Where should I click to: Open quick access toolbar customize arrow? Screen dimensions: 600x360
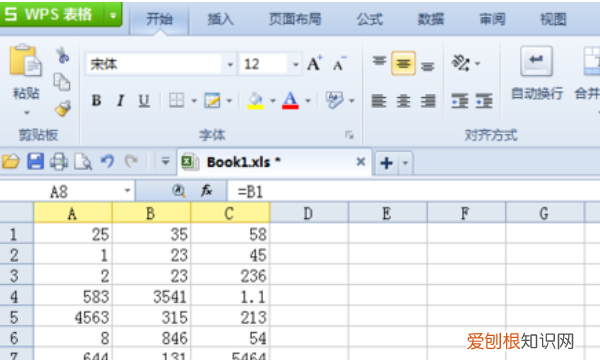tap(165, 161)
